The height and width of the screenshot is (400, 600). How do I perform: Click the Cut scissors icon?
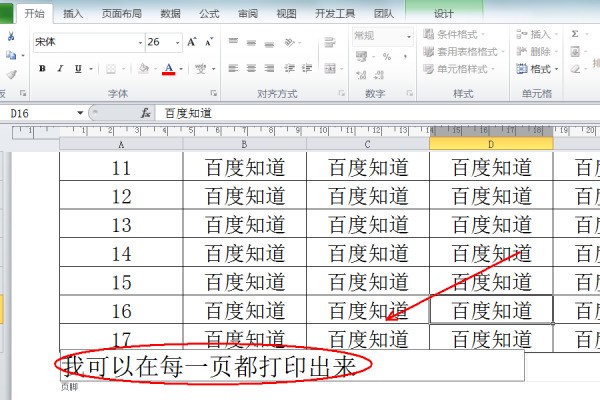(x=11, y=36)
